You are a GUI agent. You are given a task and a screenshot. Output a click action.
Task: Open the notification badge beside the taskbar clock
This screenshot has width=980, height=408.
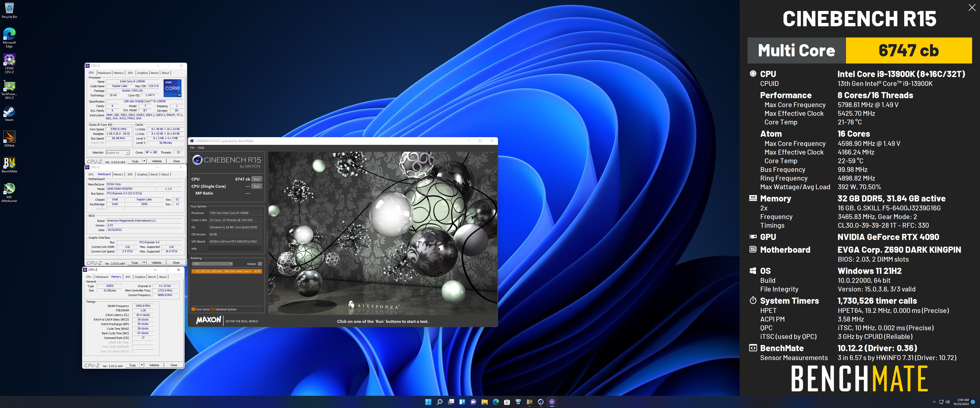(973, 402)
